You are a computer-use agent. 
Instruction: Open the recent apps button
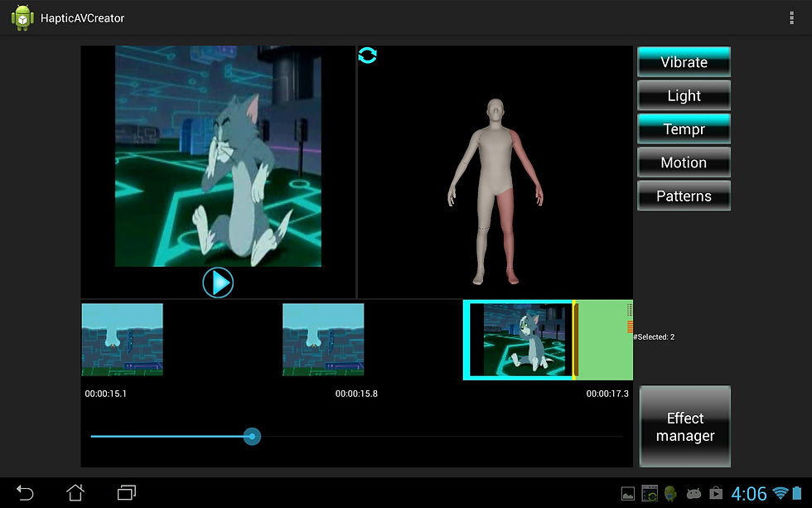coord(126,492)
